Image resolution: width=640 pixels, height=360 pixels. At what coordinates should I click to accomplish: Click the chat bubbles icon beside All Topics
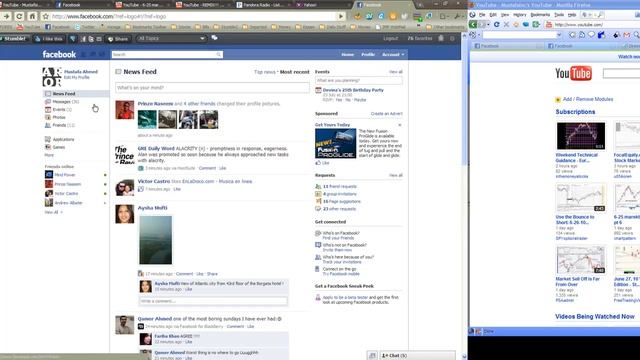214,38
